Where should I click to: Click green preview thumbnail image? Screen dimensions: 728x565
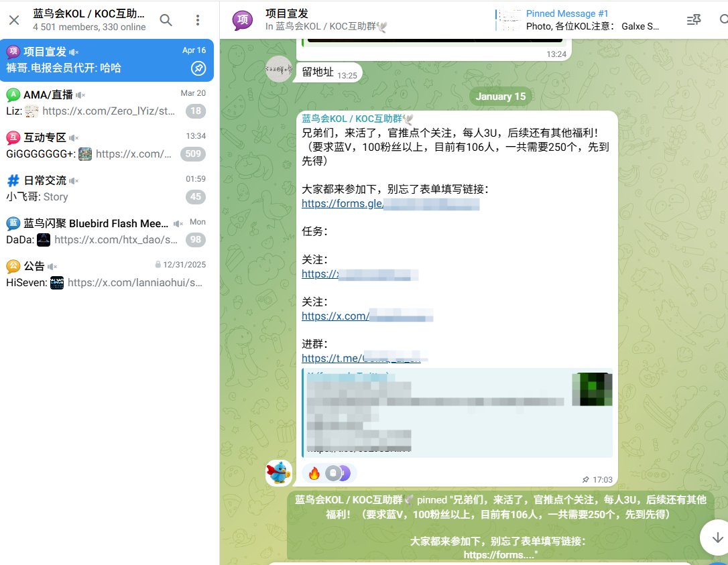(592, 389)
